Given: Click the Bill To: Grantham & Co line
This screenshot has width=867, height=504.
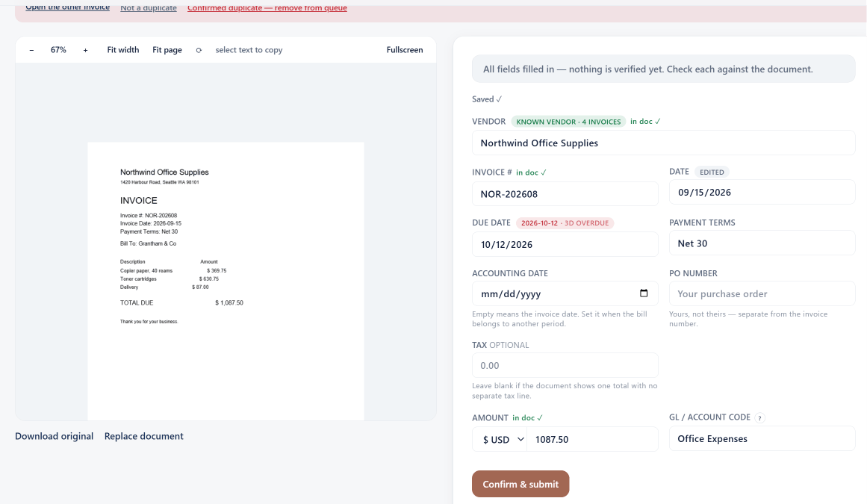Looking at the screenshot, I should (x=148, y=243).
